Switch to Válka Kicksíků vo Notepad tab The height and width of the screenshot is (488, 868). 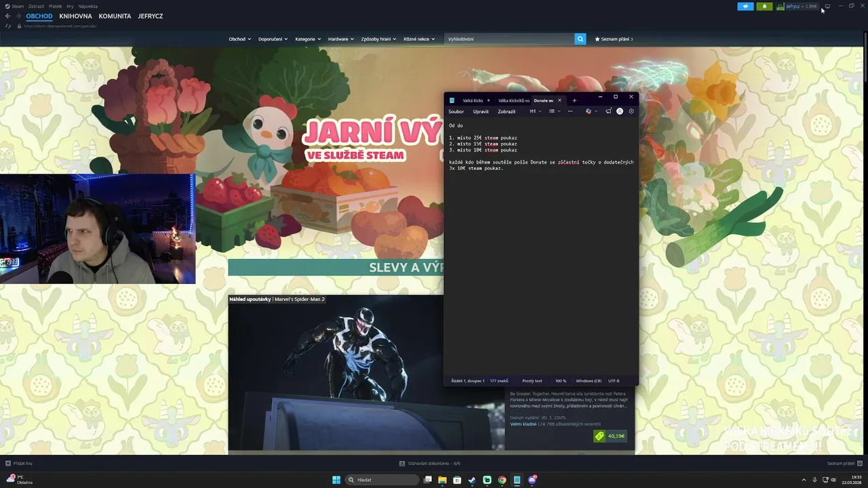[x=514, y=100]
